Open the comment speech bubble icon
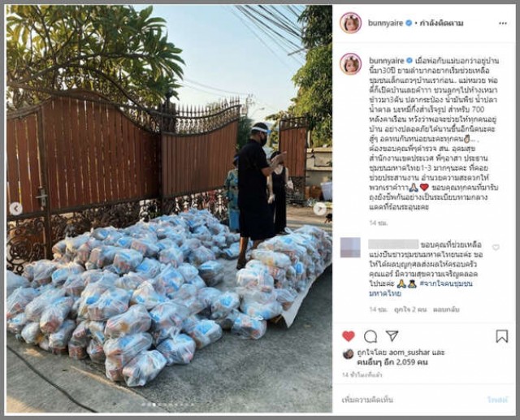The width and height of the screenshot is (520, 420). (x=370, y=336)
